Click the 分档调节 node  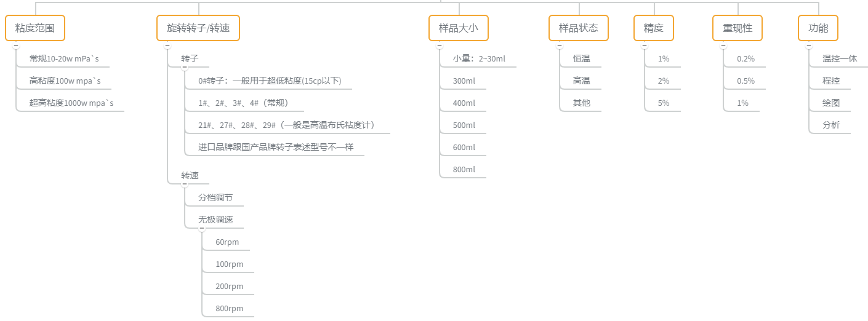click(215, 198)
